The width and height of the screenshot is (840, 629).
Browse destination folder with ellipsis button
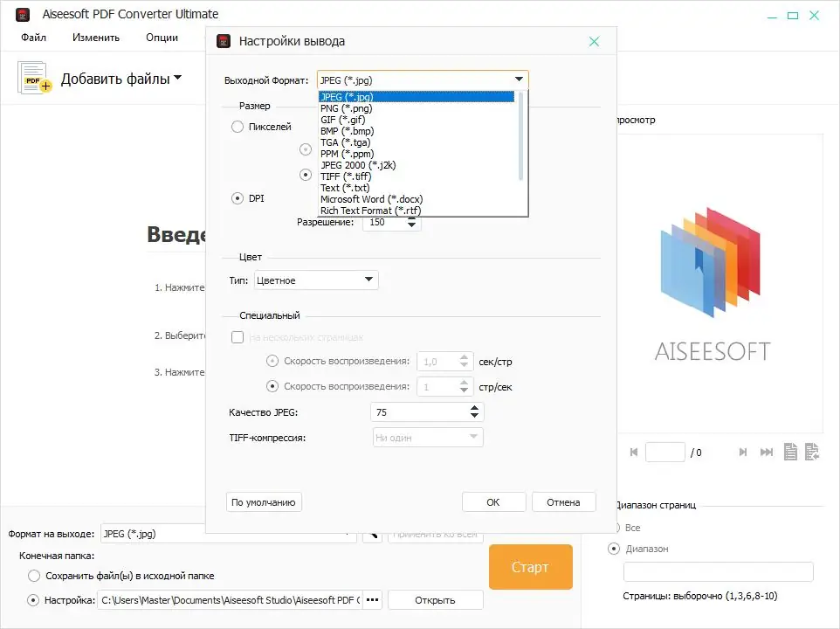point(372,600)
